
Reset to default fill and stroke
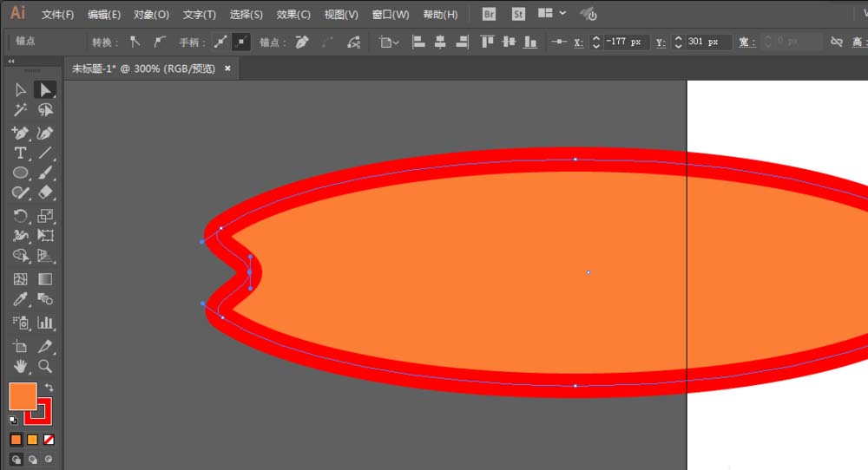13,421
